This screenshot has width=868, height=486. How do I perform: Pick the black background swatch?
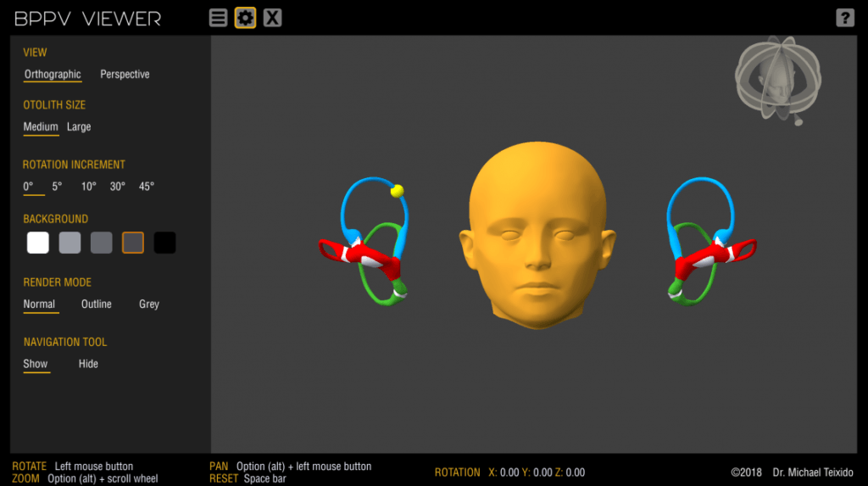point(164,243)
